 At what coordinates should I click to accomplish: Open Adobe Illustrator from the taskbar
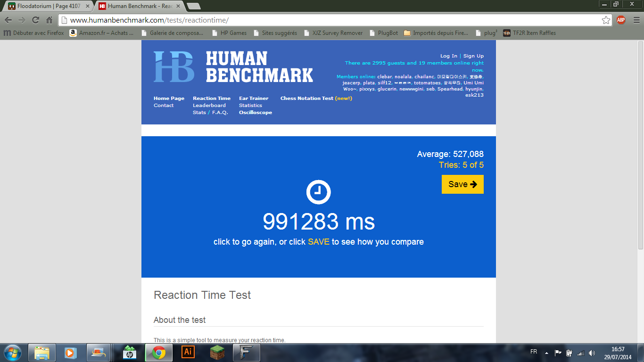click(x=188, y=352)
